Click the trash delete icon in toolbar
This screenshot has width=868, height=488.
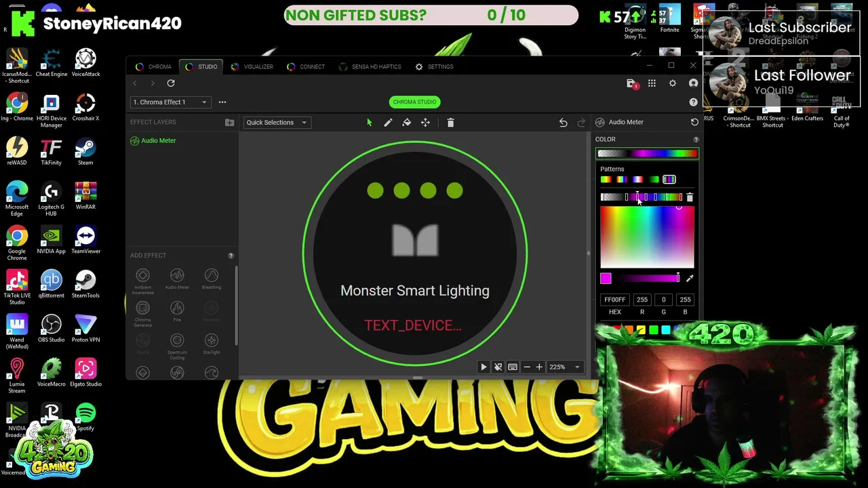coord(450,123)
